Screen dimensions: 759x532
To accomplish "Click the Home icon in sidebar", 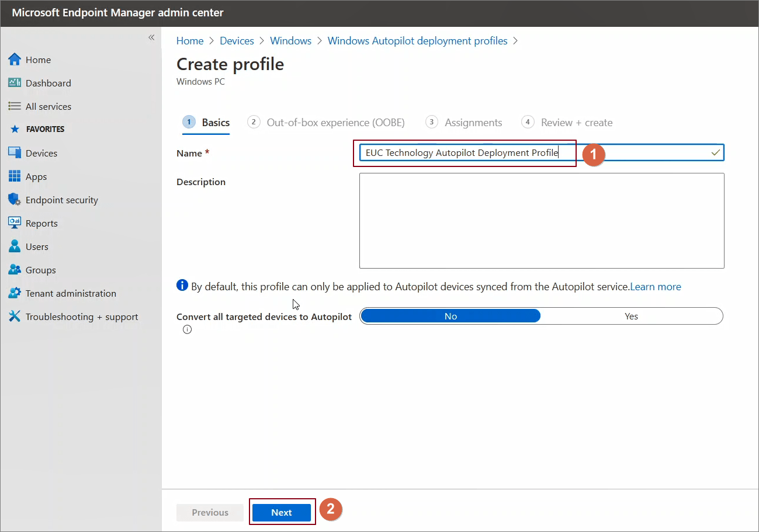I will [15, 60].
